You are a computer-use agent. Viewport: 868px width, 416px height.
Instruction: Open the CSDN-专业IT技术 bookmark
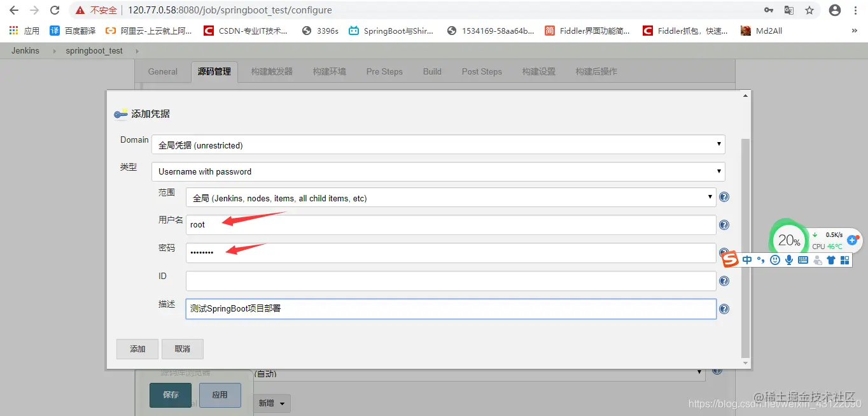pyautogui.click(x=246, y=31)
